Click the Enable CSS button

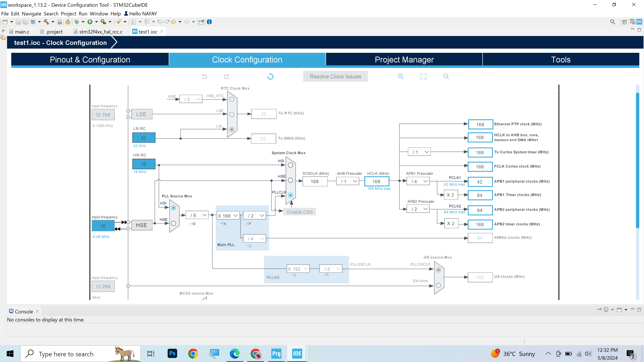pos(300,212)
